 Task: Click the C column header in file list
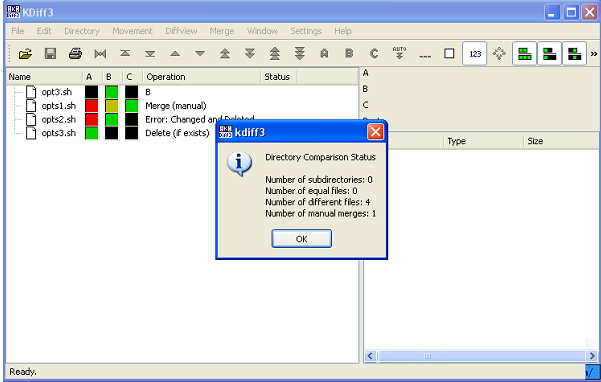tap(133, 77)
